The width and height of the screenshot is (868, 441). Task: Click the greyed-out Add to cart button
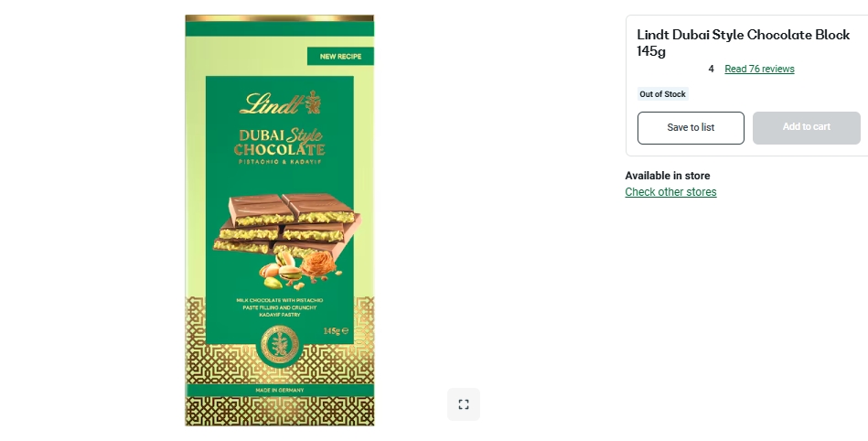[807, 128]
